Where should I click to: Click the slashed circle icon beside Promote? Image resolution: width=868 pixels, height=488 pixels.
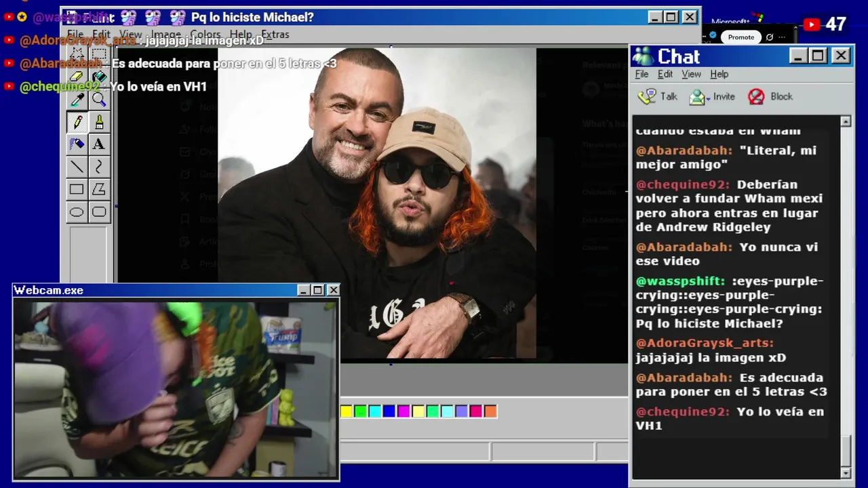770,37
